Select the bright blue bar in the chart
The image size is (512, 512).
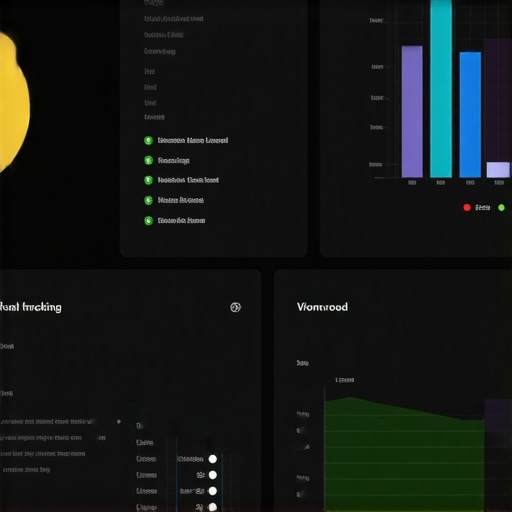click(x=470, y=115)
